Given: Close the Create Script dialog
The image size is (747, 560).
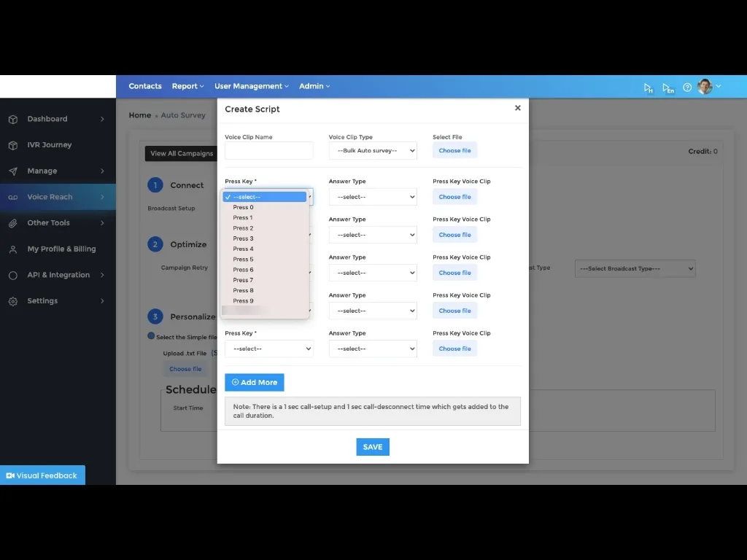Looking at the screenshot, I should tap(517, 108).
